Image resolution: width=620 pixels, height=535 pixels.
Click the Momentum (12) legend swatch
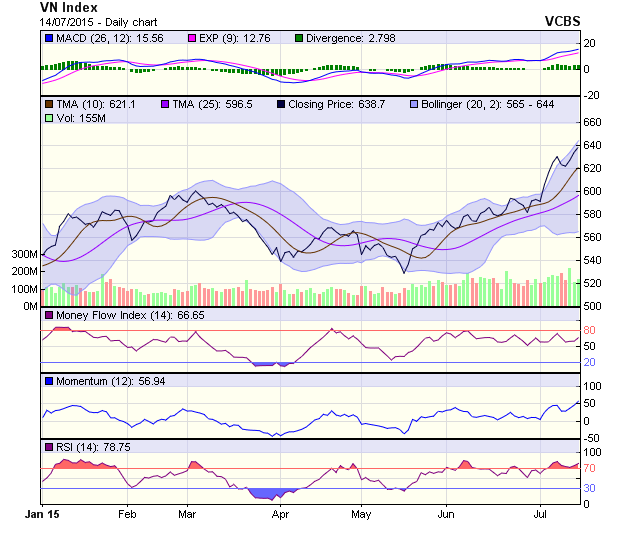point(48,381)
